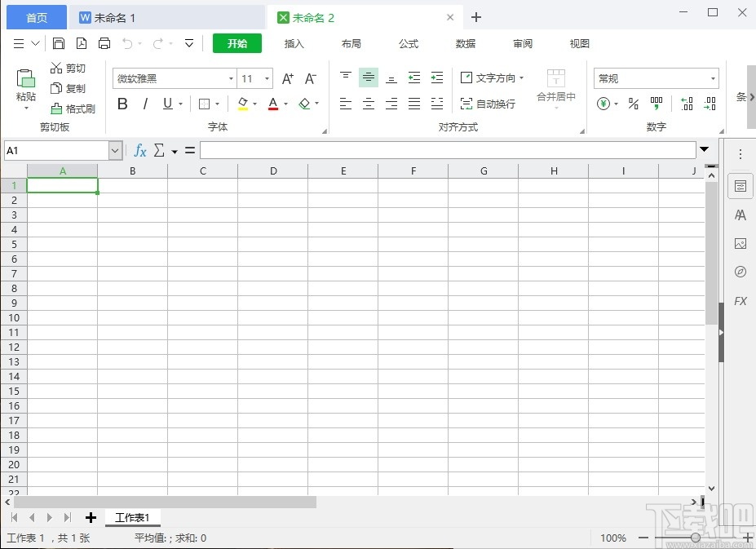Add a new worksheet with the plus button
This screenshot has width=756, height=549.
point(90,517)
